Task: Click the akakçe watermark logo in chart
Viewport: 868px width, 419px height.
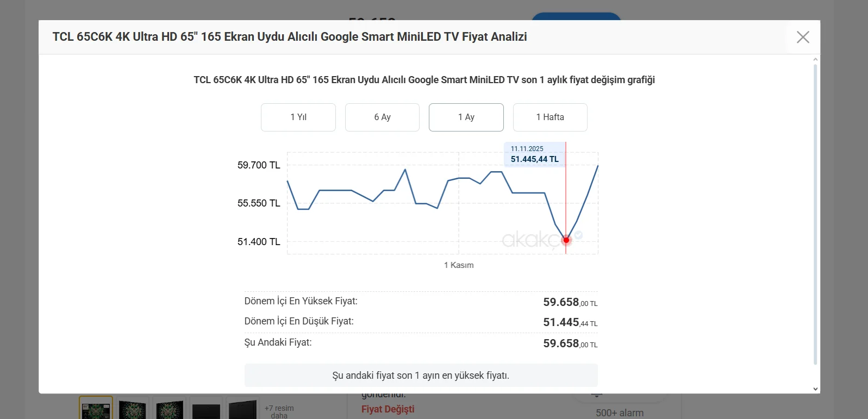Action: pyautogui.click(x=530, y=239)
